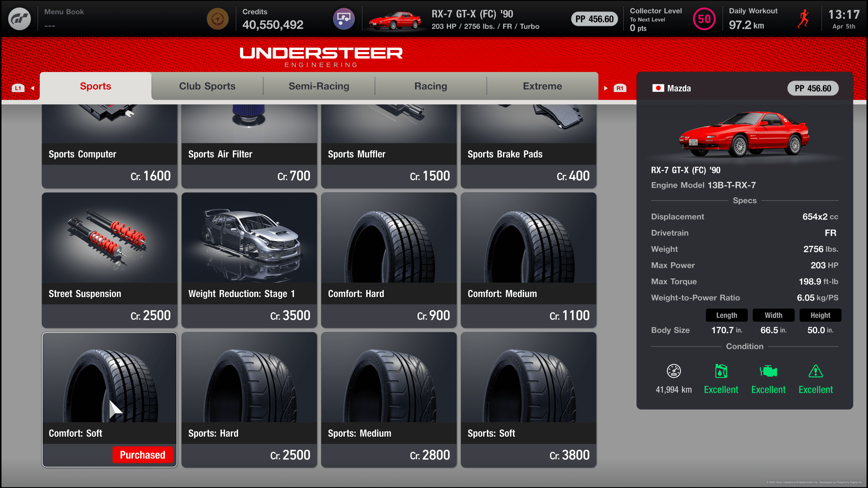868x488 pixels.
Task: Choose the Sports: Hard tire card
Action: click(249, 400)
